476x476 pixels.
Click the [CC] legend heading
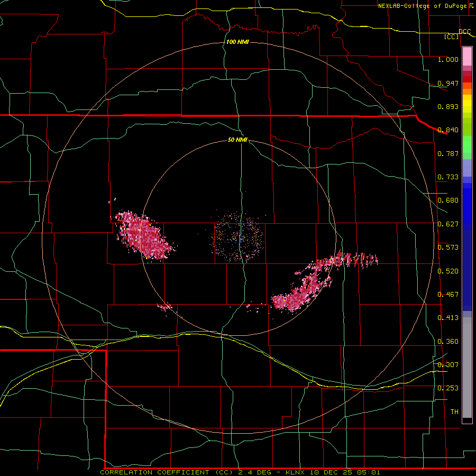pos(452,36)
